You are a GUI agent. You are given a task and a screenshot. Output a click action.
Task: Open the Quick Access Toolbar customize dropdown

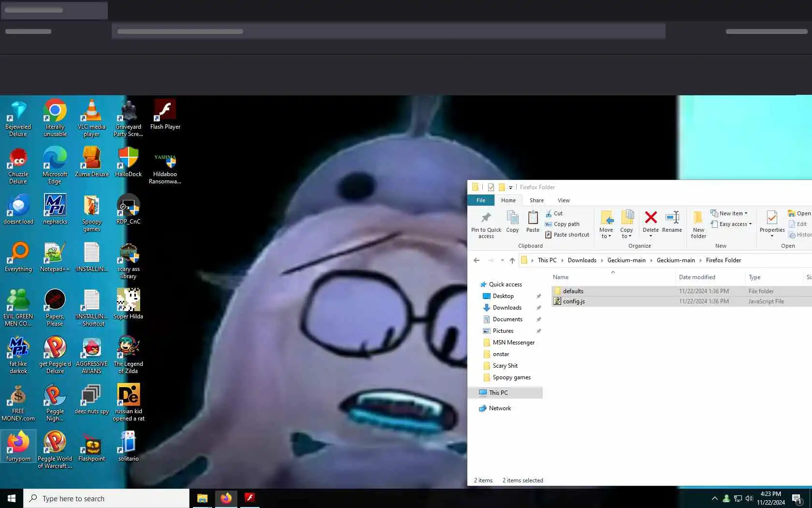(x=510, y=188)
